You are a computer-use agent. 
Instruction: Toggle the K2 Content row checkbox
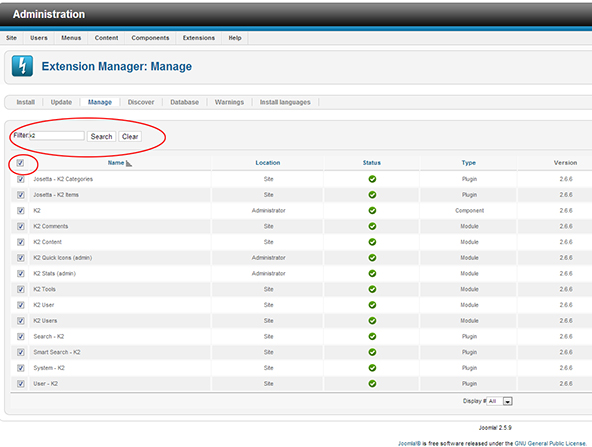(x=21, y=242)
